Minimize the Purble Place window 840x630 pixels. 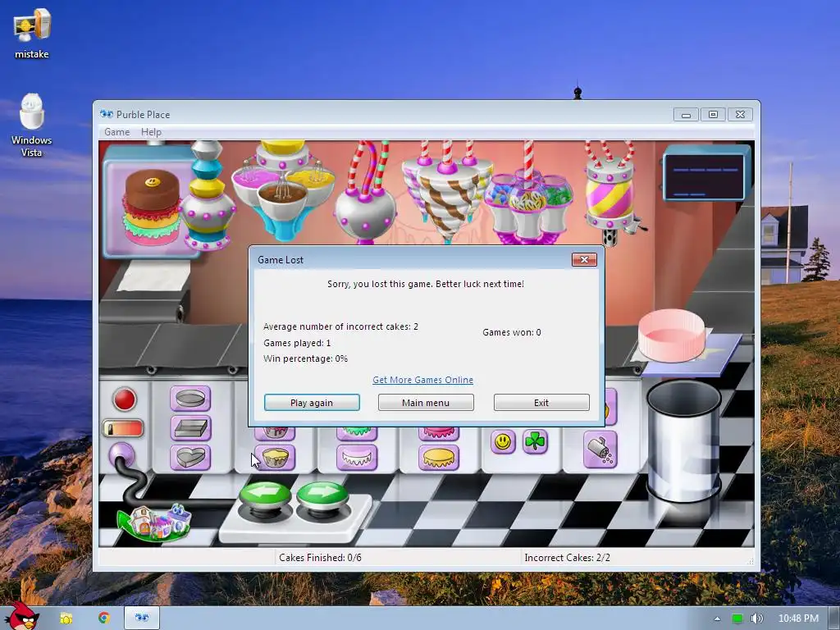(x=686, y=115)
